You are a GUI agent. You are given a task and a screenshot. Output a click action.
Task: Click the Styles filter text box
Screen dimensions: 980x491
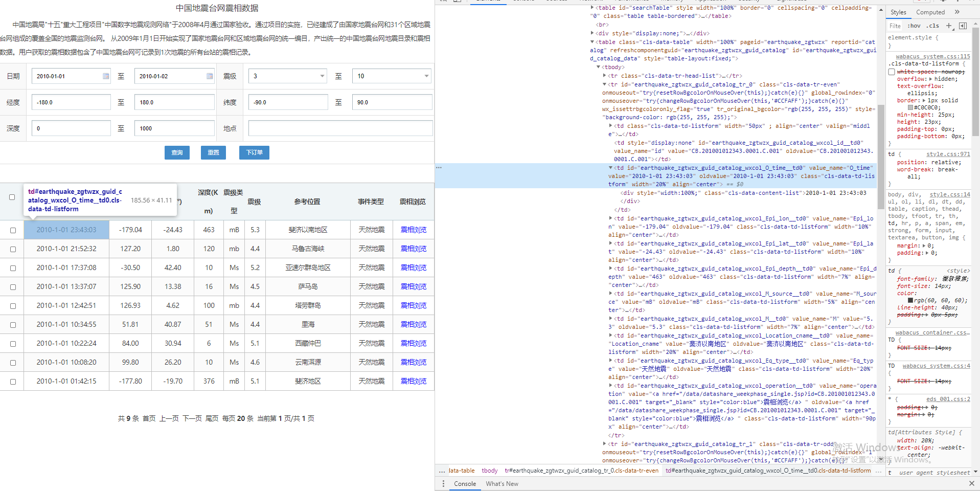(x=896, y=26)
